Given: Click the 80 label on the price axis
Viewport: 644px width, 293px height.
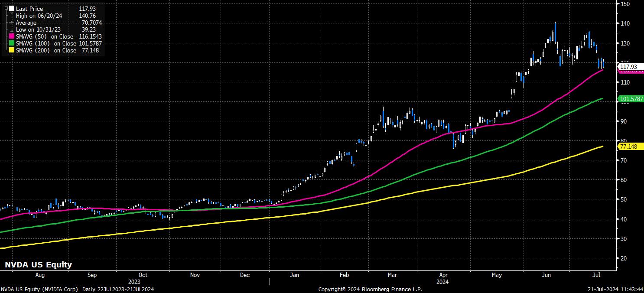Looking at the screenshot, I should (x=624, y=141).
